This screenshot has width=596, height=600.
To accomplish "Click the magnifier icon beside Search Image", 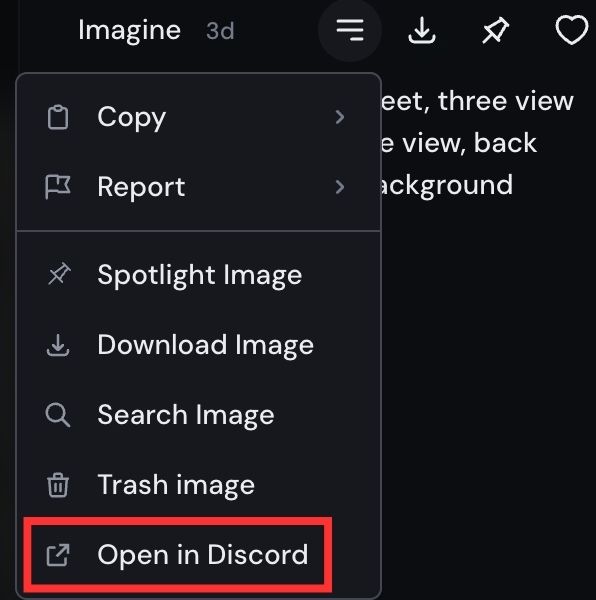I will [x=58, y=415].
